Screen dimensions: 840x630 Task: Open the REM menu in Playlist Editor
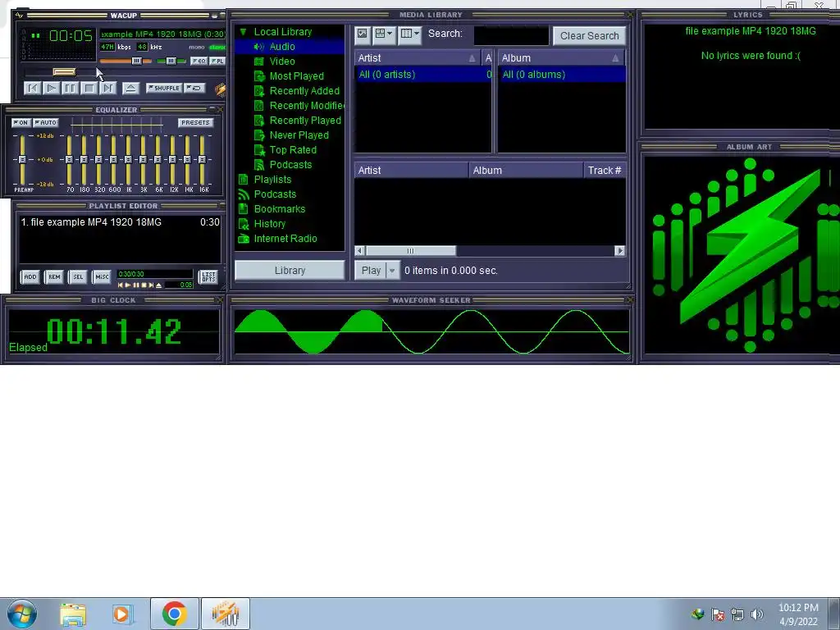[54, 277]
